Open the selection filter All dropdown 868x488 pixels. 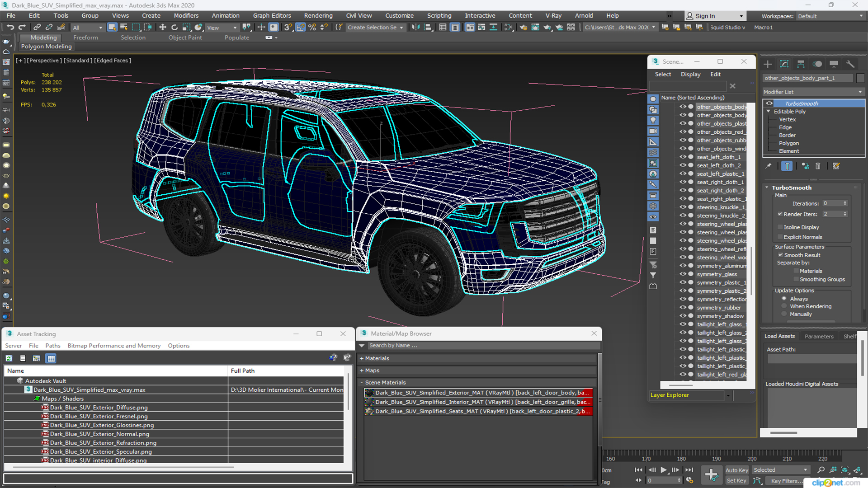coord(88,28)
